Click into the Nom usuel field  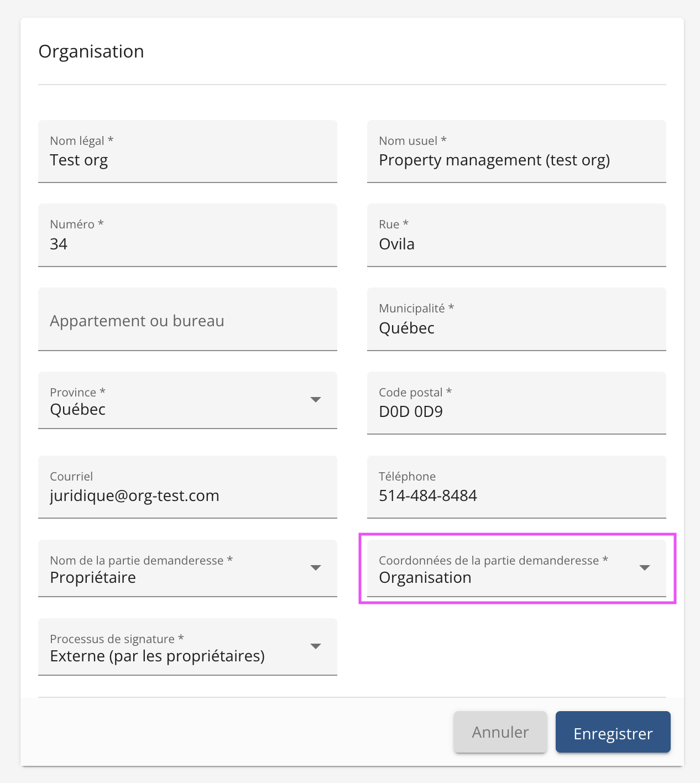(516, 160)
